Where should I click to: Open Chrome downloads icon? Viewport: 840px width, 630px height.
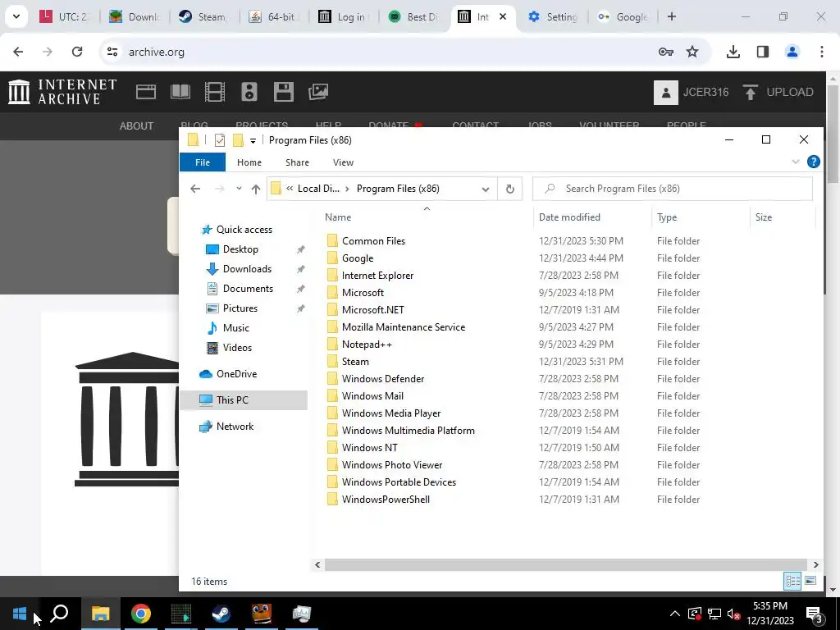click(x=733, y=52)
